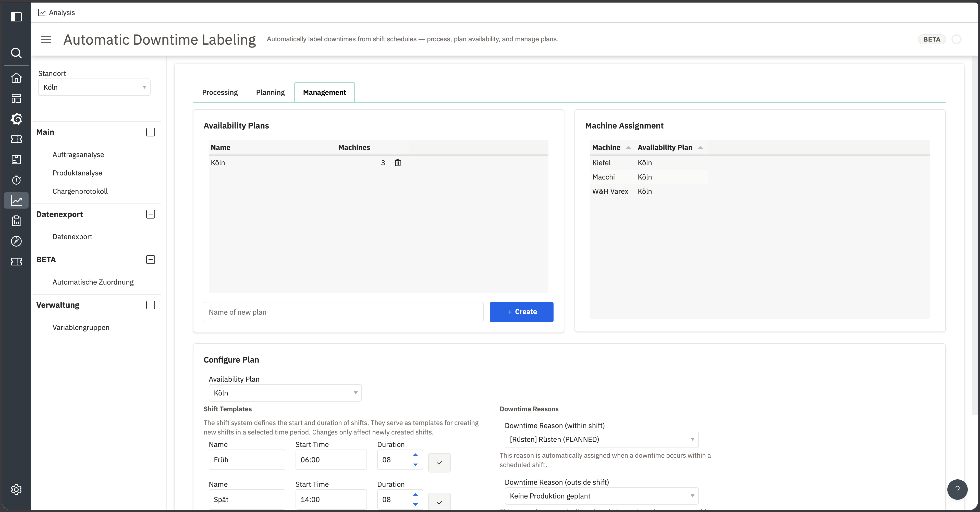The width and height of the screenshot is (980, 512).
Task: Open Variablengruppen link
Action: click(81, 328)
